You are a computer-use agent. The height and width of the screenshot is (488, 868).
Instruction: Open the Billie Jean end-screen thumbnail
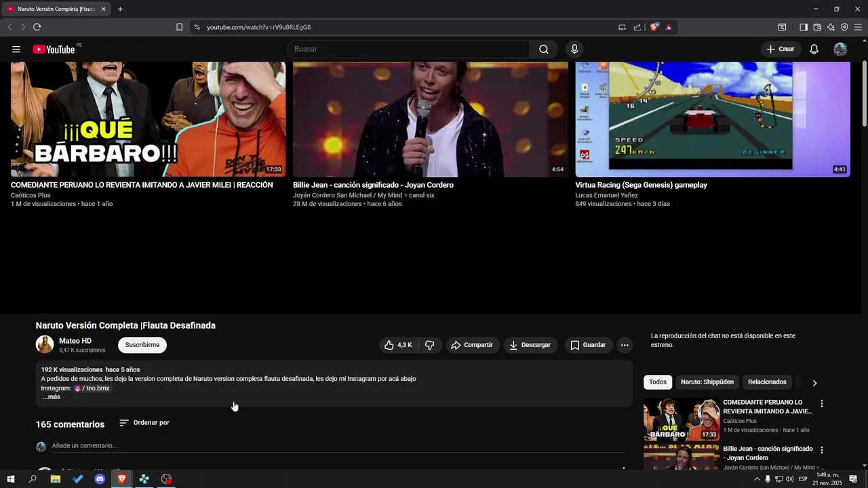click(x=431, y=119)
